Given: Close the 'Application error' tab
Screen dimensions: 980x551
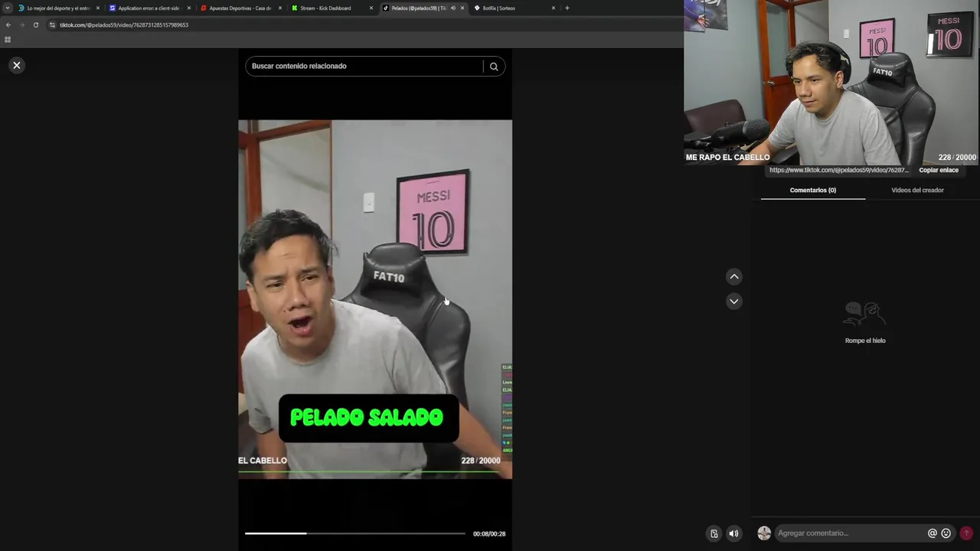Looking at the screenshot, I should [x=189, y=8].
